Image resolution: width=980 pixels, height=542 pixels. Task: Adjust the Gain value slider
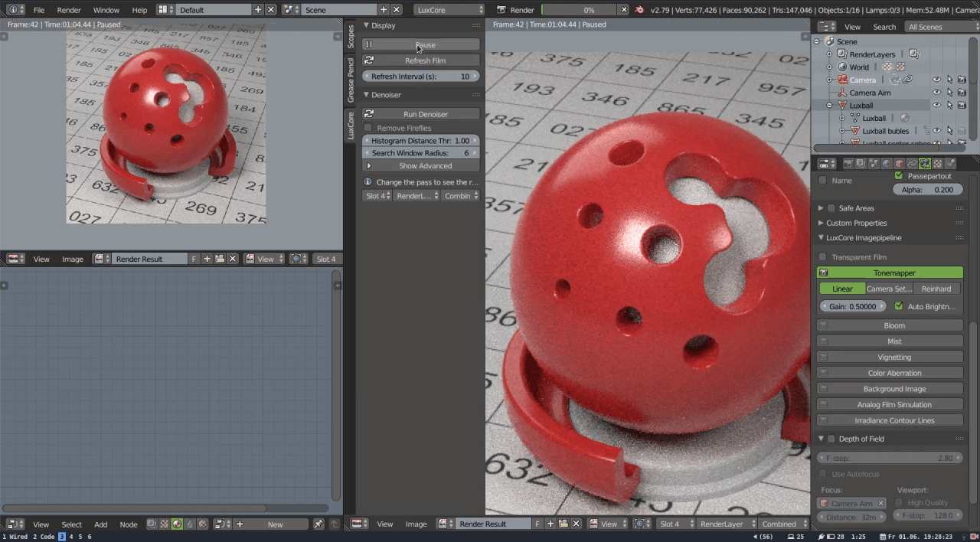(x=851, y=306)
